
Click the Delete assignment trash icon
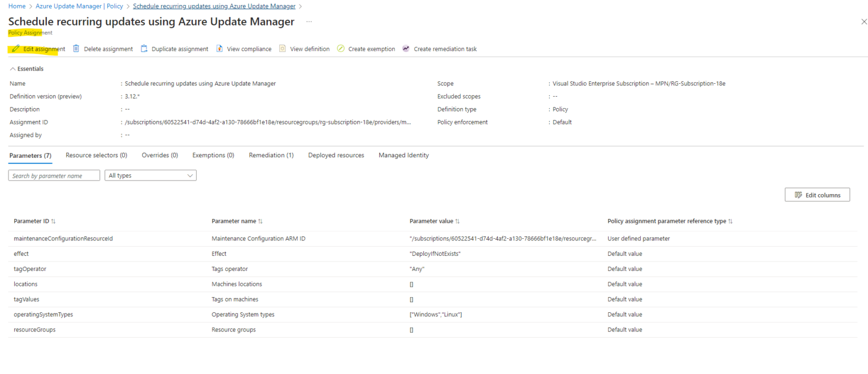point(76,49)
